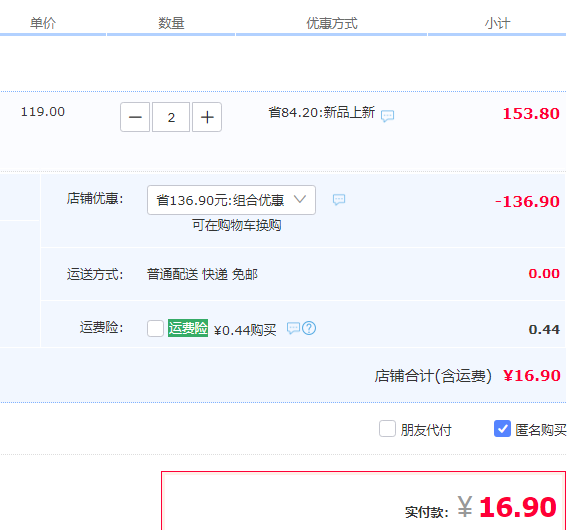Click the 省84.20:新品上新 discount text

322,112
